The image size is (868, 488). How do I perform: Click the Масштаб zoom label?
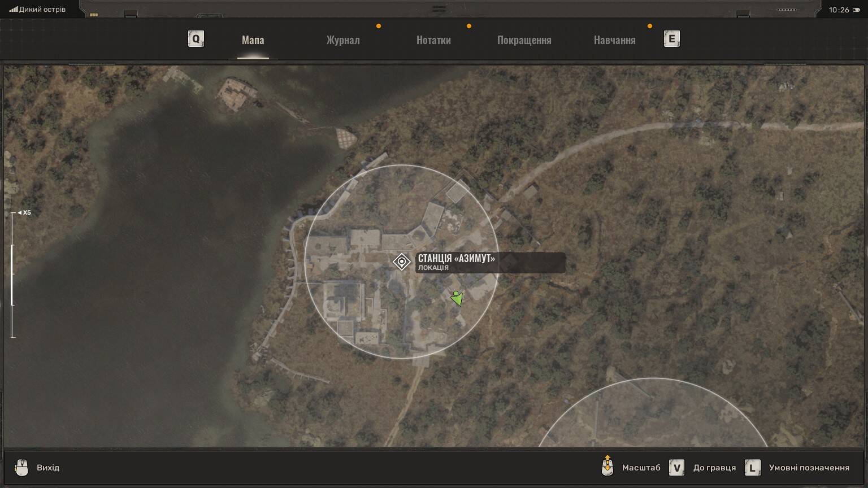641,468
